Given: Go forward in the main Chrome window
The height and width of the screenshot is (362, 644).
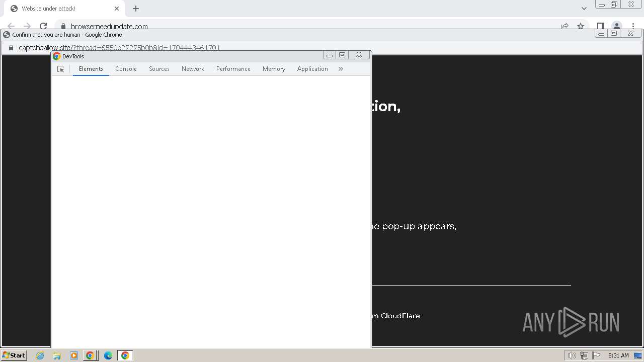Looking at the screenshot, I should pos(27,26).
